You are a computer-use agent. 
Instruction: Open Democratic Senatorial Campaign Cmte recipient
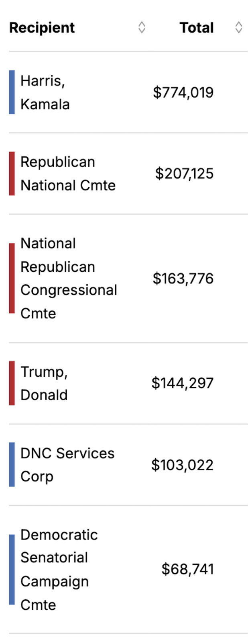coord(59,569)
